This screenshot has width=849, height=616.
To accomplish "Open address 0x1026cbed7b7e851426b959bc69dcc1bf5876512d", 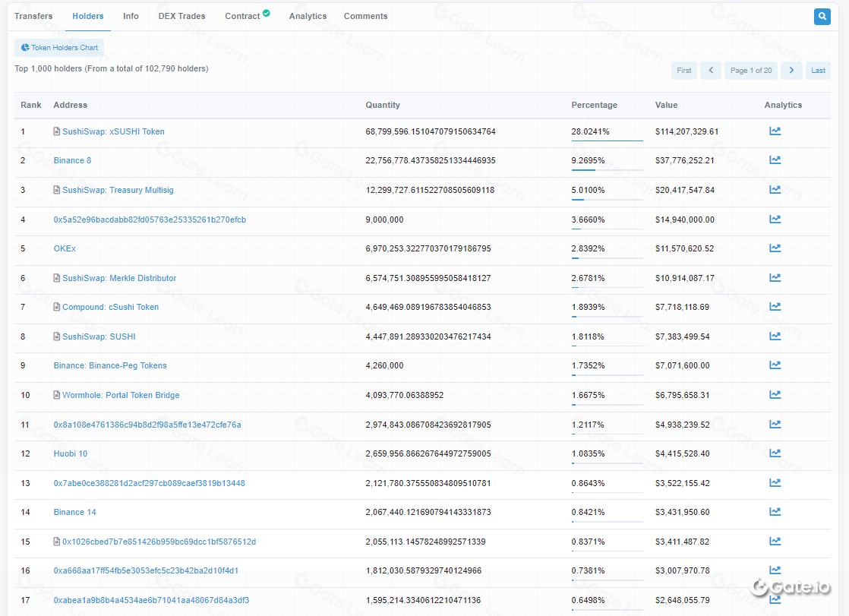I will (x=159, y=542).
